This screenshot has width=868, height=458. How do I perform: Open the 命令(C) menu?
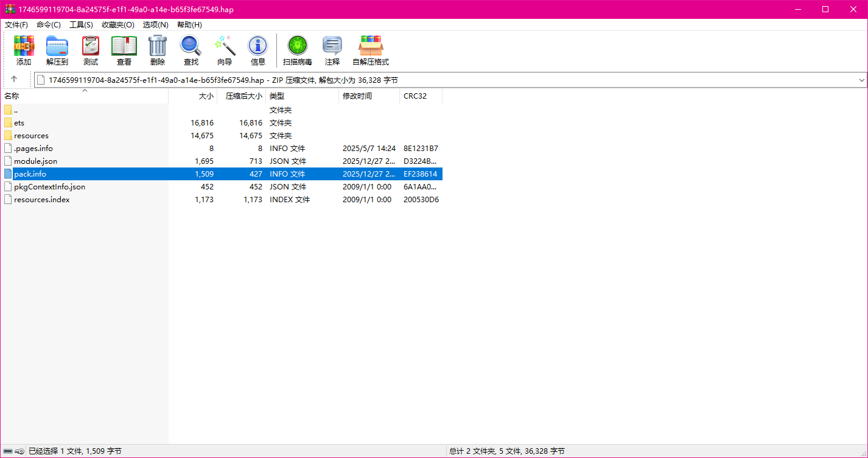point(49,24)
